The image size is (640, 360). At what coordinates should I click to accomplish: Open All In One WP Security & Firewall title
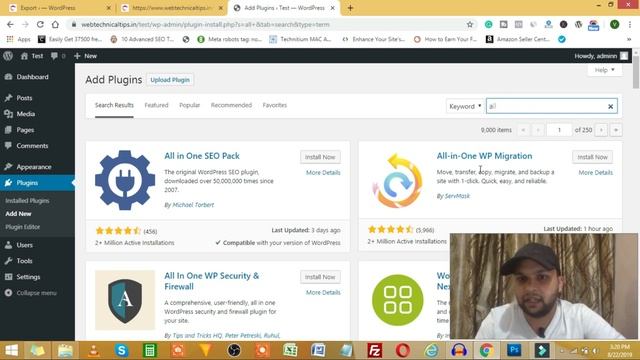tap(211, 281)
